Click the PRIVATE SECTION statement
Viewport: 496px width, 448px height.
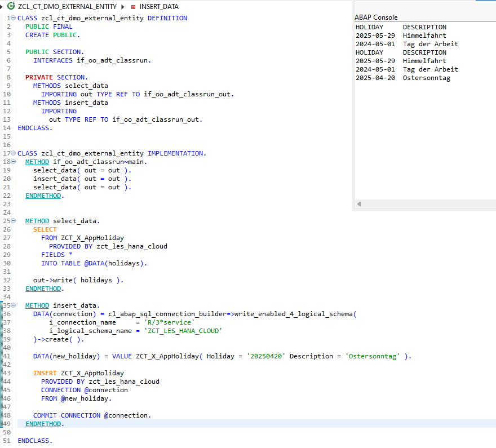click(56, 77)
